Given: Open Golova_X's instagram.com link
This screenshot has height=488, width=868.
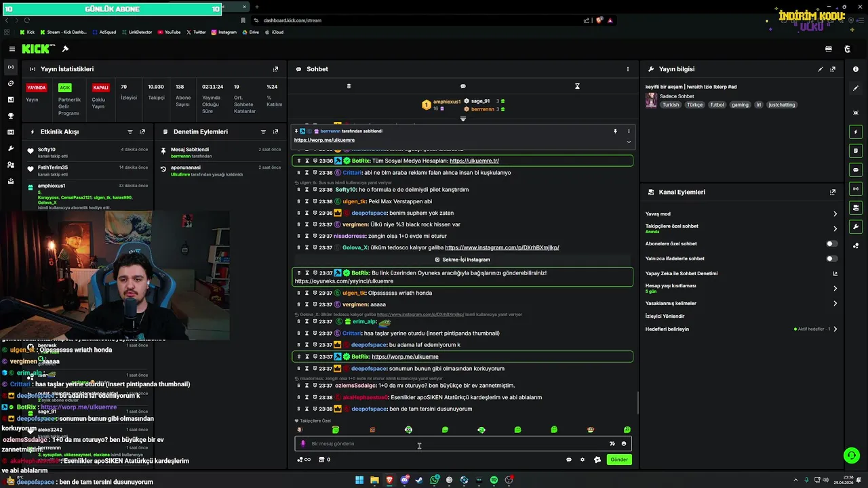Looking at the screenshot, I should coord(502,247).
